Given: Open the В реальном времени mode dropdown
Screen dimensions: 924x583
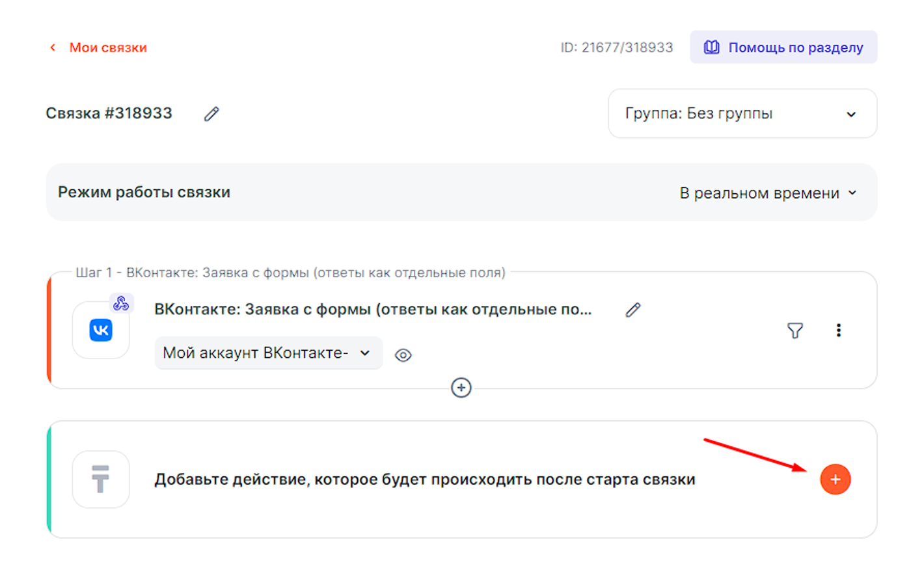Looking at the screenshot, I should coord(768,193).
